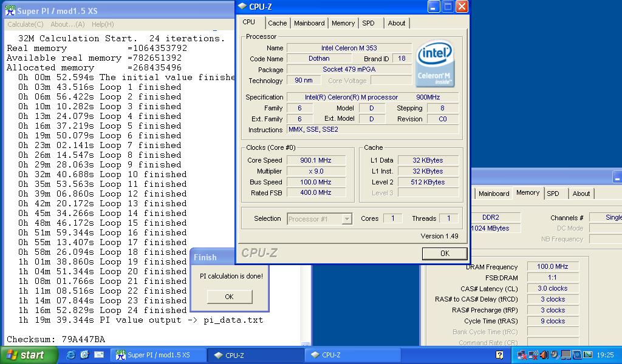Click the Windows Start button
This screenshot has width=622, height=364.
coord(29,355)
